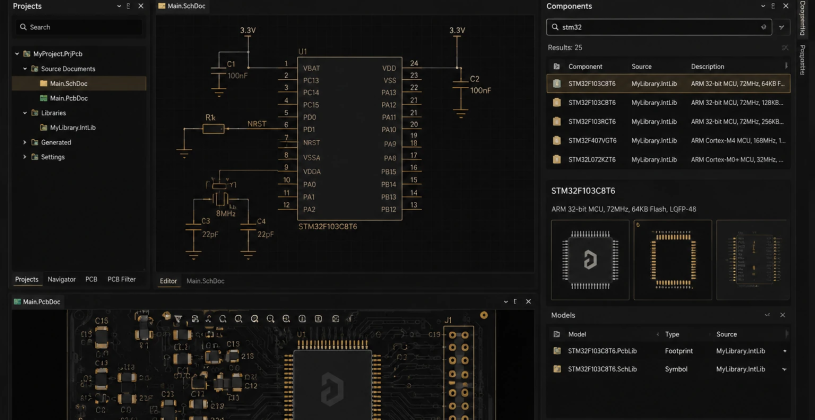Click the funnel filter icon in PCB toolbar

click(178, 319)
